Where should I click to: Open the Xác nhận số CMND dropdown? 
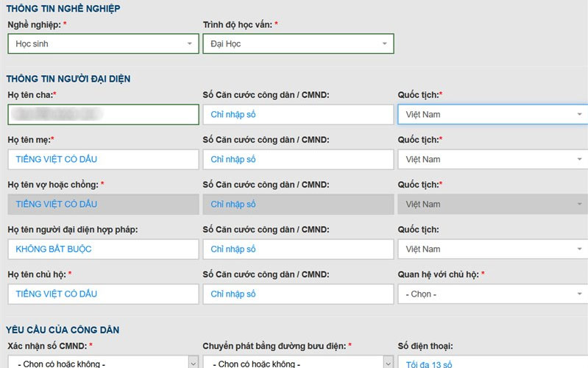(103, 362)
